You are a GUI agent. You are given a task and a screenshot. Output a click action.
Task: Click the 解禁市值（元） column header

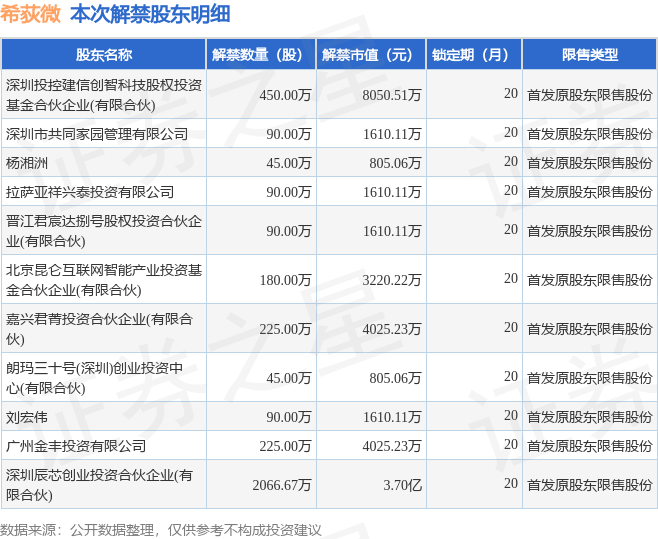pyautogui.click(x=371, y=55)
